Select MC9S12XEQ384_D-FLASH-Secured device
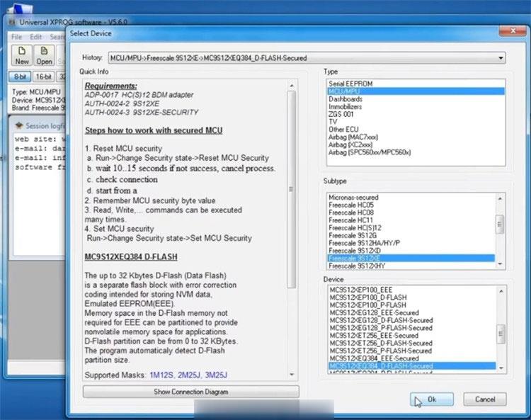This screenshot has height=420, width=531. pyautogui.click(x=412, y=365)
